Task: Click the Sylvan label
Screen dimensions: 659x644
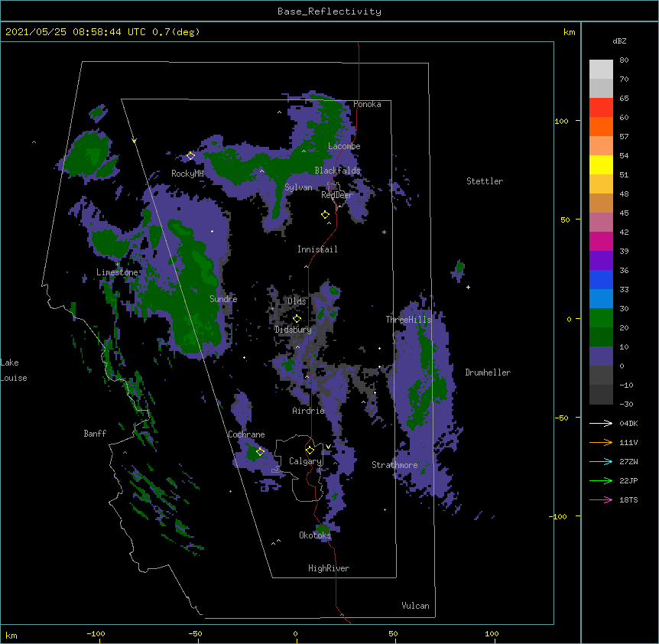Action: pyautogui.click(x=298, y=187)
